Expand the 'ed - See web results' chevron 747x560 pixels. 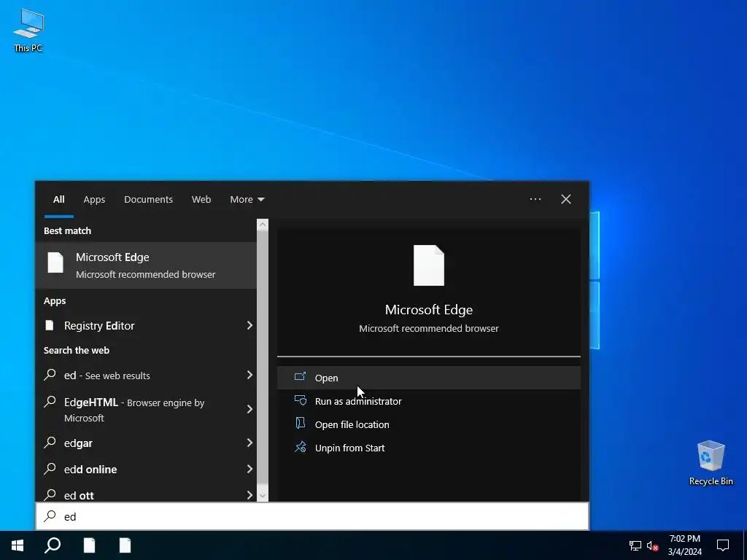[249, 376]
